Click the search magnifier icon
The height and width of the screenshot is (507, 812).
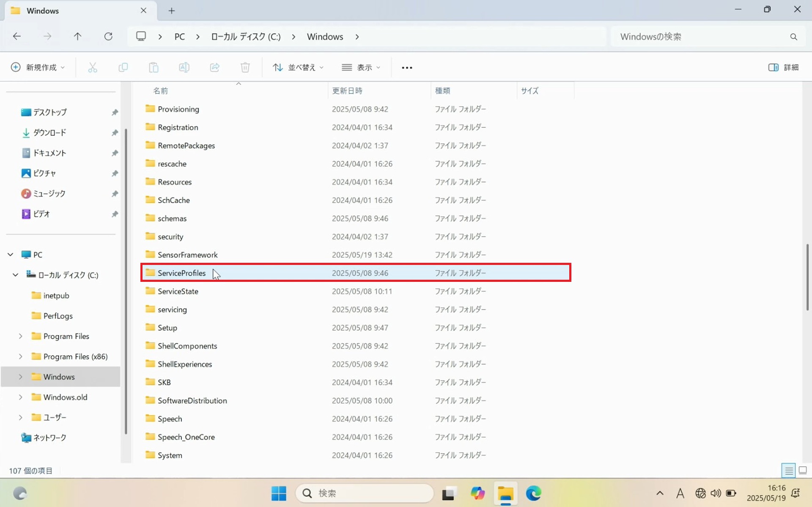tap(794, 37)
